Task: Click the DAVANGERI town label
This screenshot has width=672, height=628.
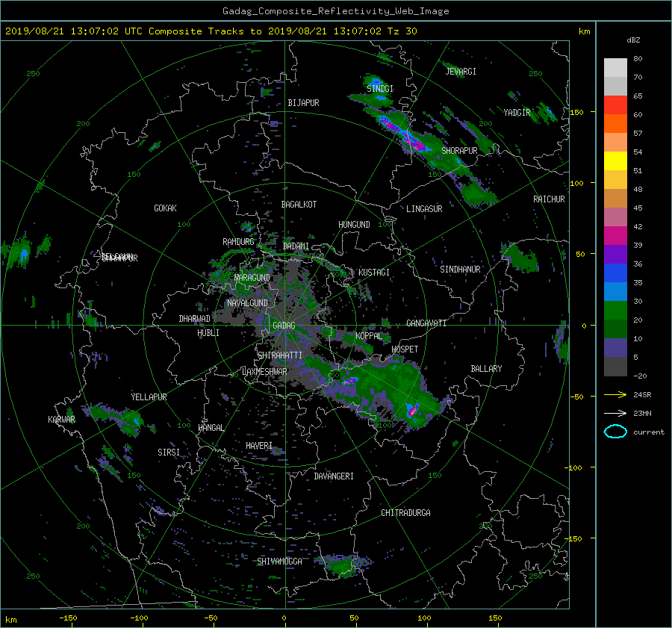Action: click(334, 476)
